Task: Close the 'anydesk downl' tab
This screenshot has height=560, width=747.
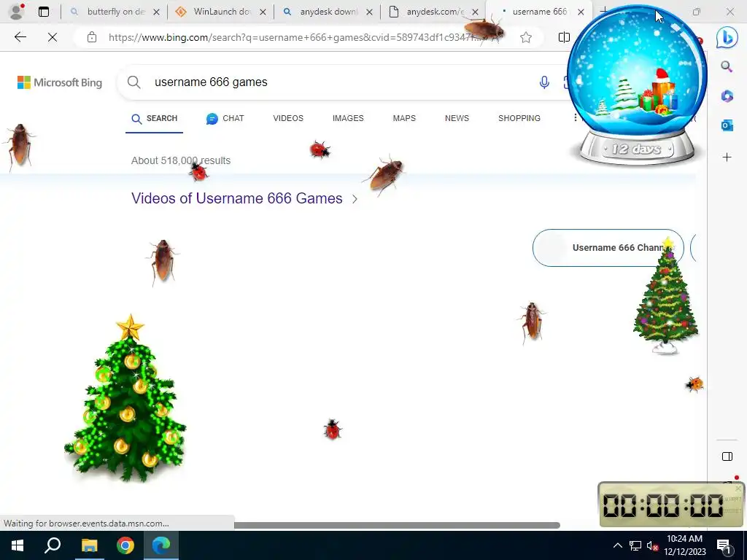Action: point(369,12)
